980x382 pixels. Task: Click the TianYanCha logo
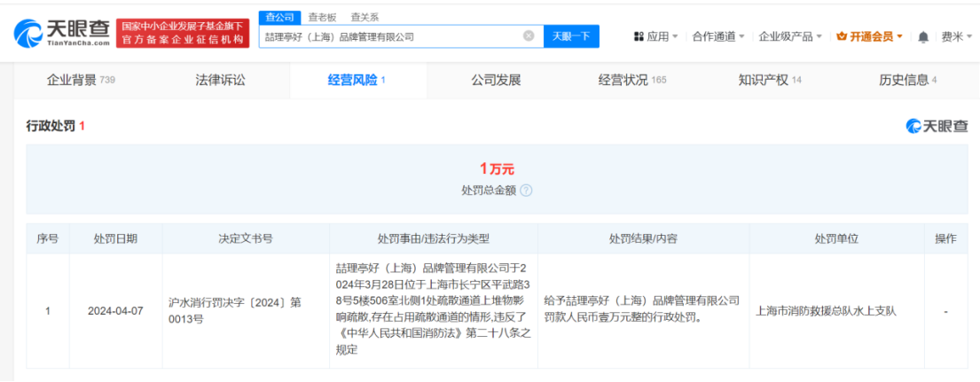click(x=62, y=33)
